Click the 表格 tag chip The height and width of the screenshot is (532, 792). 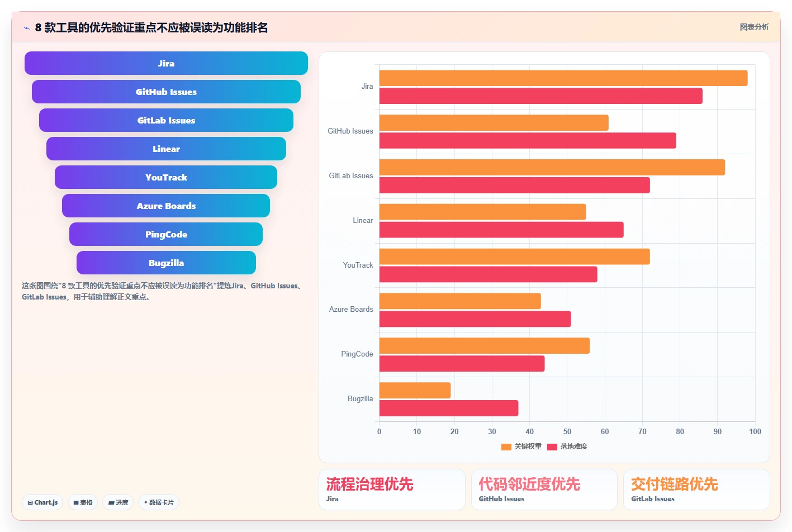click(x=83, y=502)
